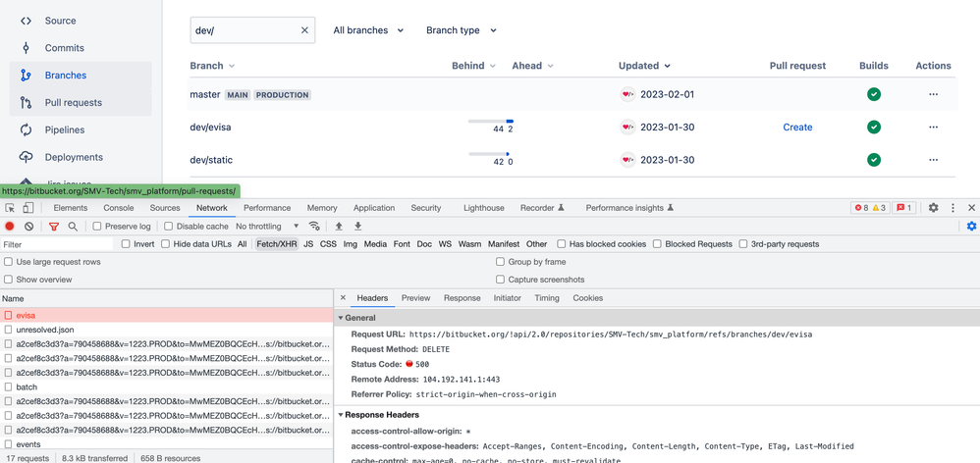The width and height of the screenshot is (980, 463).
Task: Select the Branches icon in sidebar
Action: [26, 76]
